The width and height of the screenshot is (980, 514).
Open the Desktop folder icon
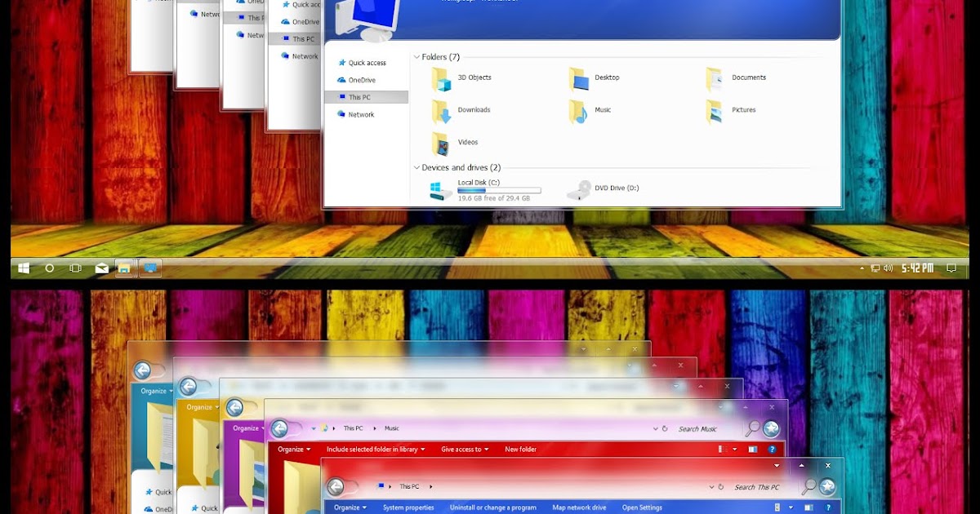[x=579, y=78]
